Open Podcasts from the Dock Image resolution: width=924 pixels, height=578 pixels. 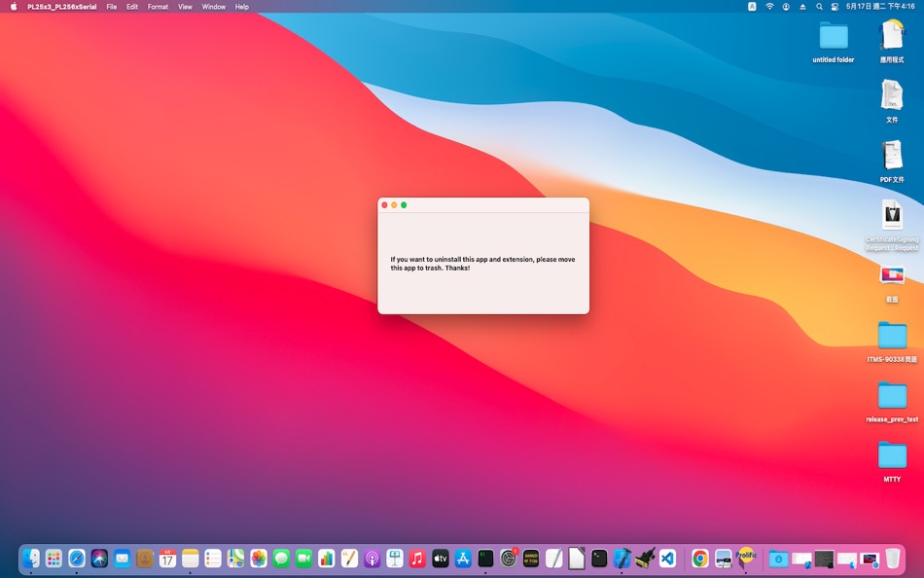372,558
